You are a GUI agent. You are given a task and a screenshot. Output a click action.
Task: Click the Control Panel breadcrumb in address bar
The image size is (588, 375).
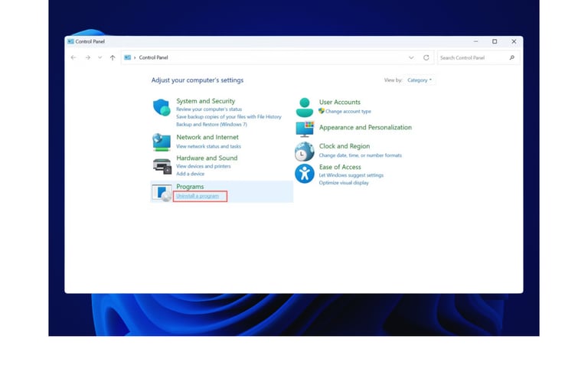point(153,57)
